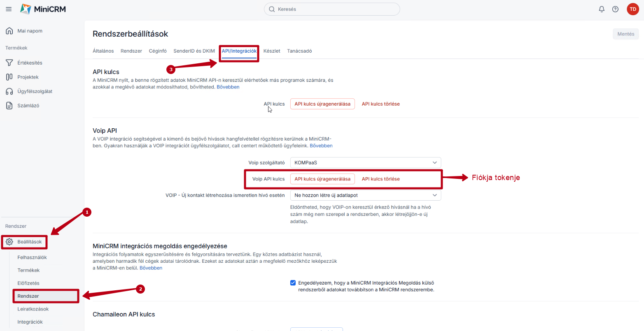The image size is (644, 331).
Task: Open the Bővebben link under MiniCRM integrációs megoldás
Action: (151, 268)
